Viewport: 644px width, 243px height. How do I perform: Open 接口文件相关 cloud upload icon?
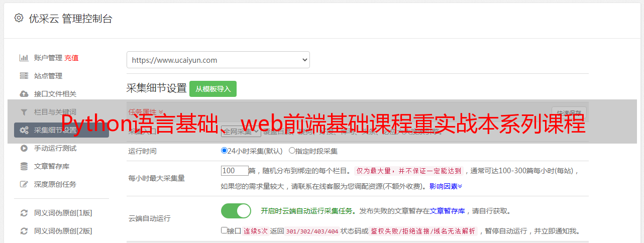pos(24,94)
